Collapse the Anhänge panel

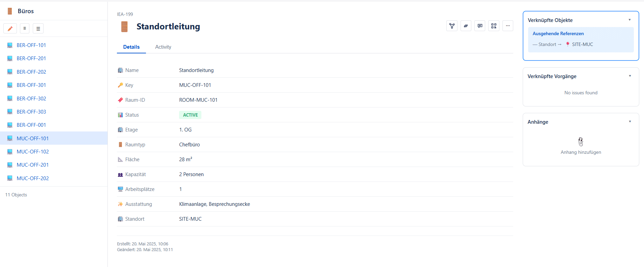click(629, 122)
